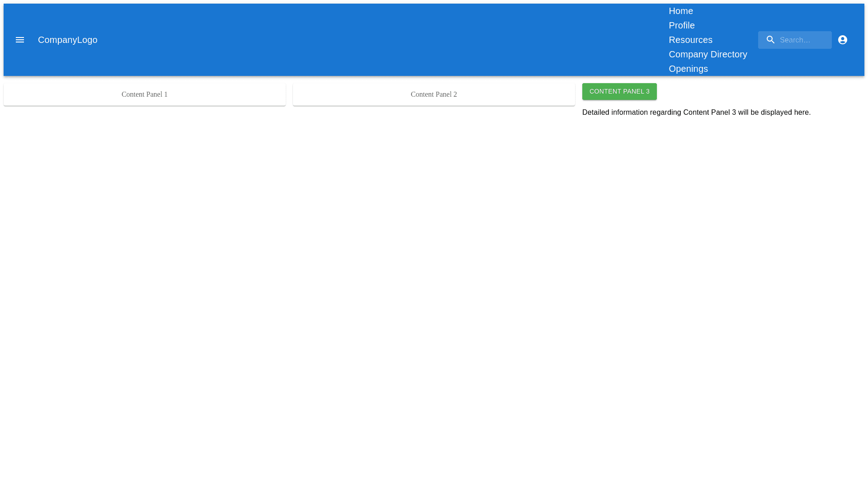Open Company Directory link
868x488 pixels.
pos(708,54)
